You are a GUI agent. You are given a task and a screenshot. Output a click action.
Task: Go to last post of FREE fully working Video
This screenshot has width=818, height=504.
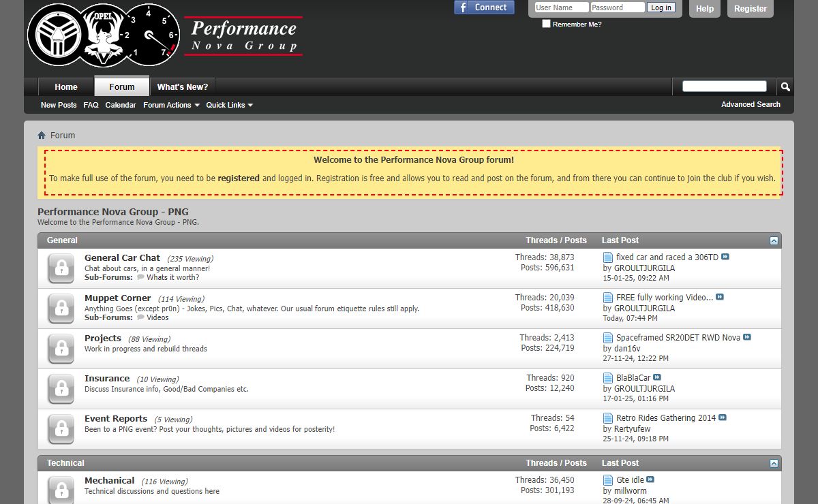[x=720, y=298]
